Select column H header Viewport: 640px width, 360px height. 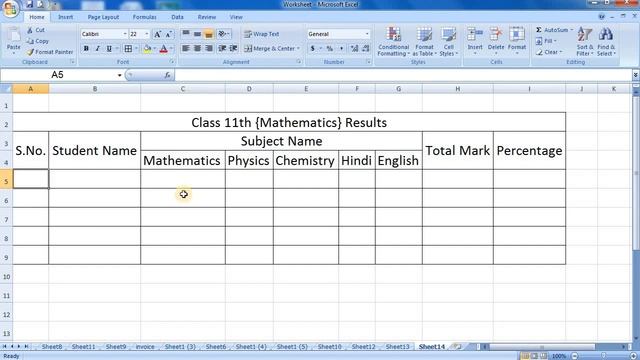(458, 89)
